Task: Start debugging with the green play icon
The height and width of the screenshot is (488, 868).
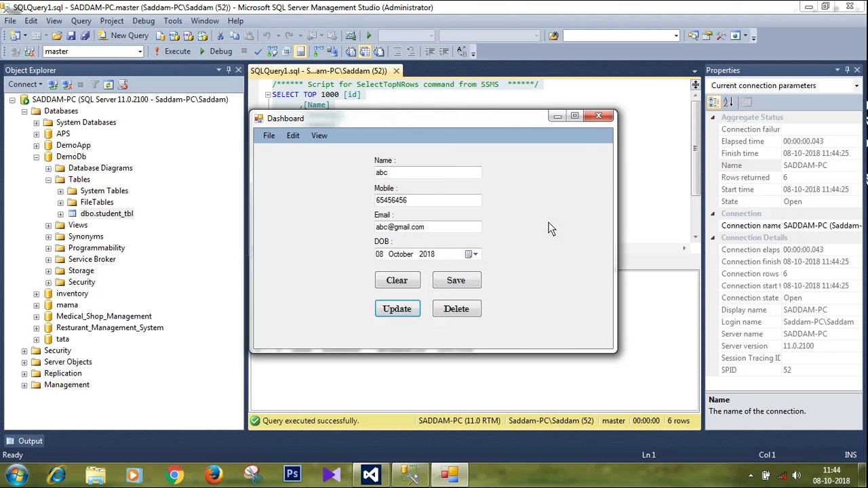Action: click(368, 36)
